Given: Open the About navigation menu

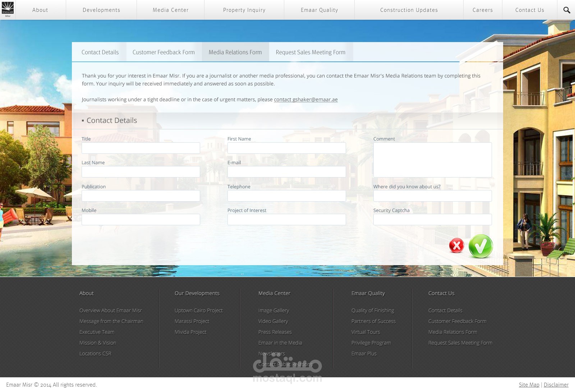Looking at the screenshot, I should click(x=40, y=10).
